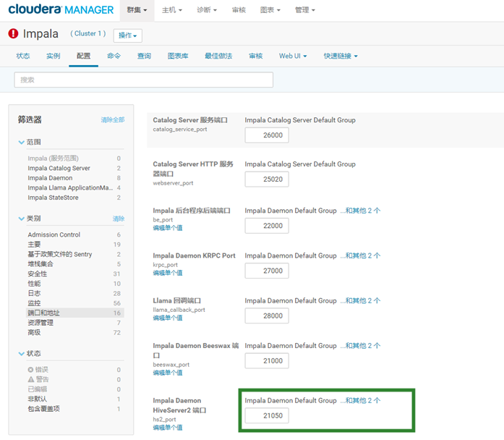Open the 诊断 menu in top bar

tap(208, 10)
